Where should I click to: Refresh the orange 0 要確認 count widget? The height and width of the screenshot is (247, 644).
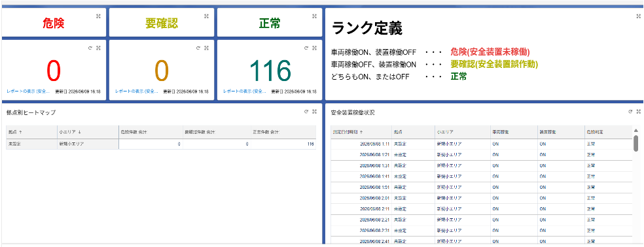pos(198,48)
